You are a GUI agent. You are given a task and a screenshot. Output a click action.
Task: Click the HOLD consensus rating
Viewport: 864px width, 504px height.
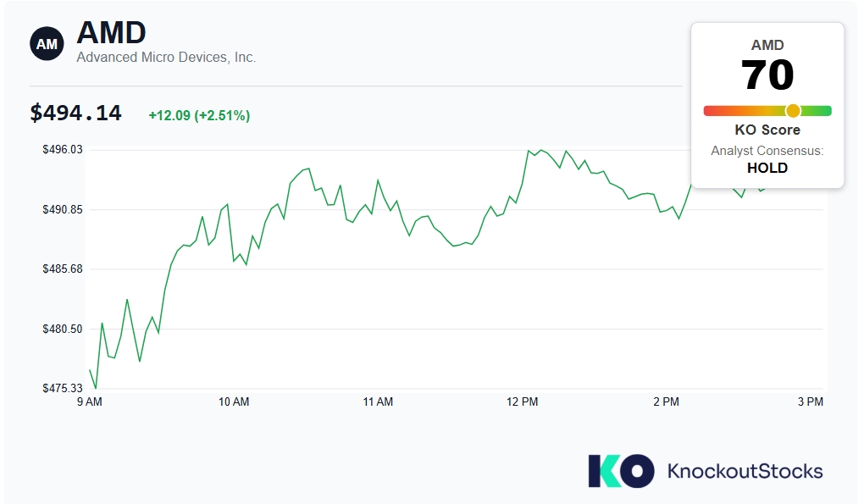coord(767,168)
